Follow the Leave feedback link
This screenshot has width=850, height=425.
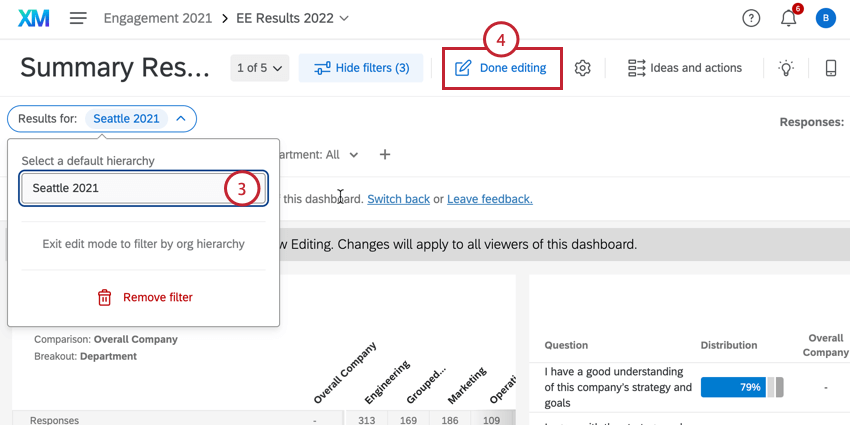click(x=490, y=199)
